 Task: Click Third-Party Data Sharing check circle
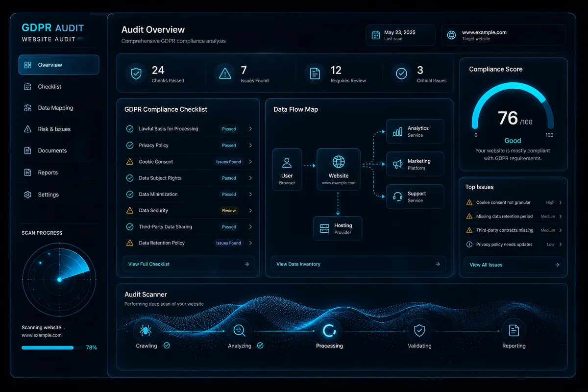130,227
